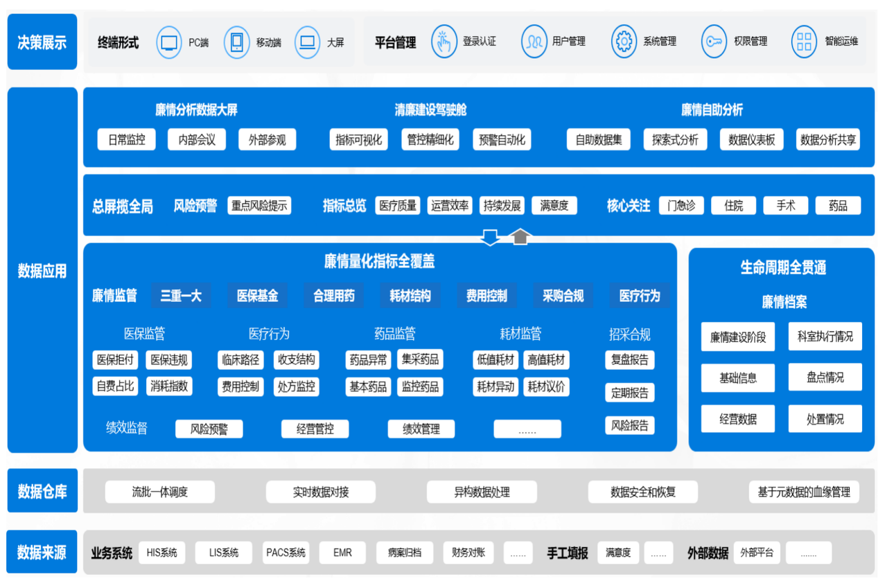The width and height of the screenshot is (887, 588).
Task: Click the 异构数据处理 box
Action: tap(482, 492)
